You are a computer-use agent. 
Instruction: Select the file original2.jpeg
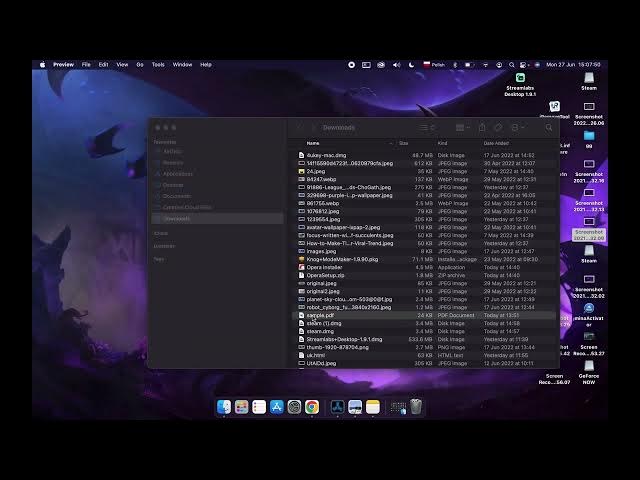point(424,291)
